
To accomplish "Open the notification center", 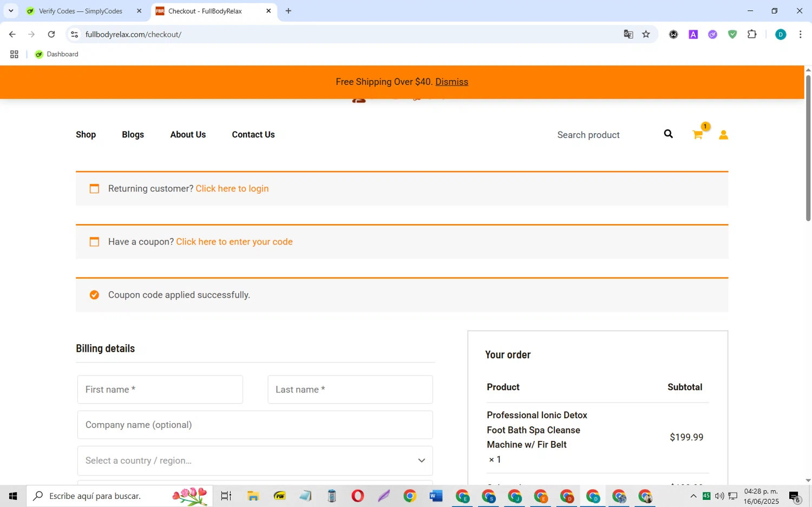I will tap(795, 496).
